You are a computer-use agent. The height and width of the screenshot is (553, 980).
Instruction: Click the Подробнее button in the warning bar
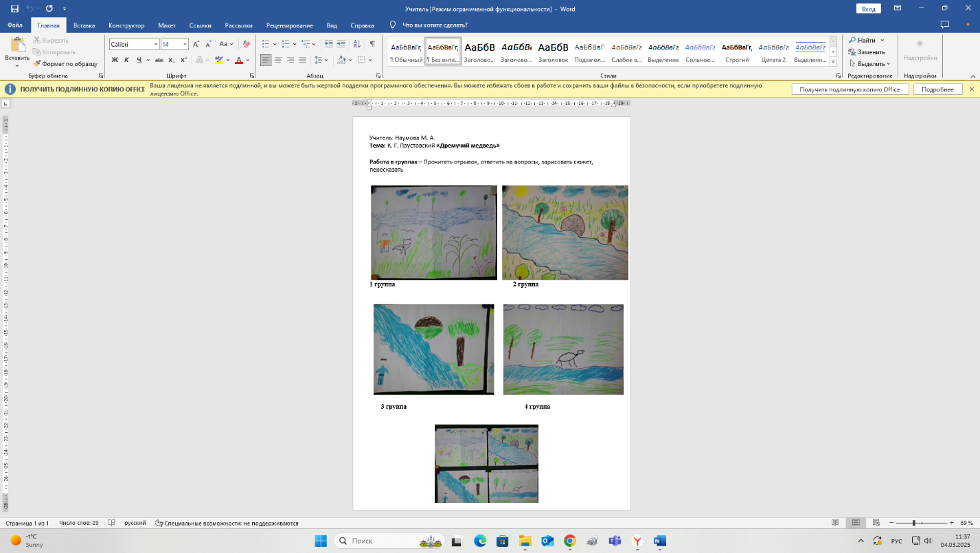937,89
